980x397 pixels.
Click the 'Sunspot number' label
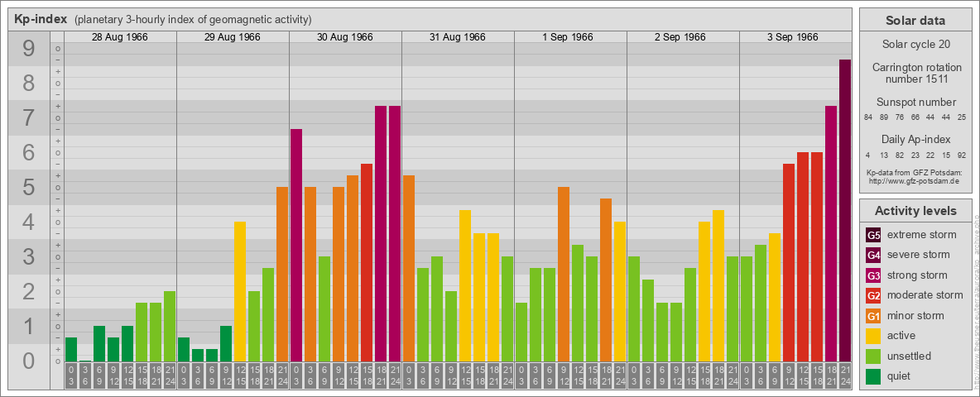coord(915,103)
